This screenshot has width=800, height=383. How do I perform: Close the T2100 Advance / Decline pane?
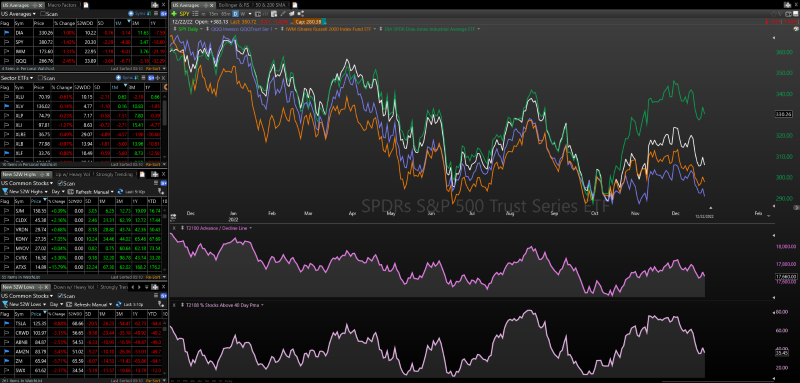tap(174, 228)
